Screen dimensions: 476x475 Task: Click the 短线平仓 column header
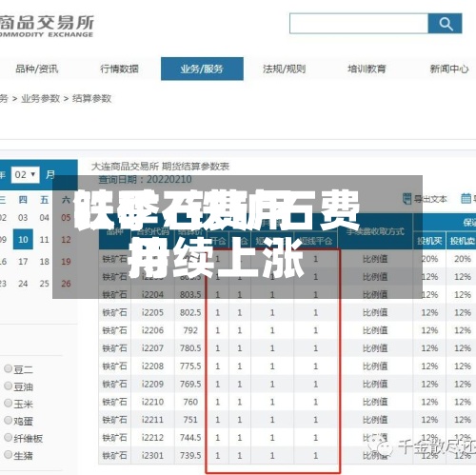[x=316, y=241]
